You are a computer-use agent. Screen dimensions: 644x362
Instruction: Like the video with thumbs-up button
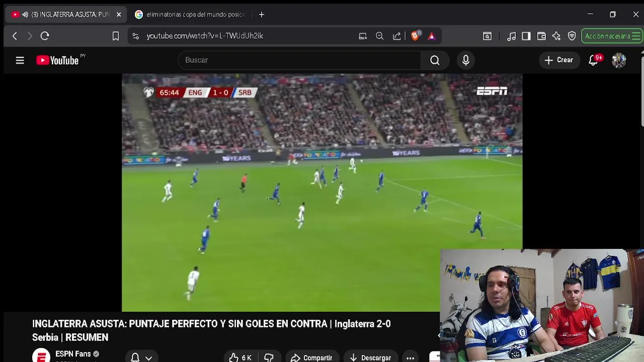pyautogui.click(x=240, y=357)
